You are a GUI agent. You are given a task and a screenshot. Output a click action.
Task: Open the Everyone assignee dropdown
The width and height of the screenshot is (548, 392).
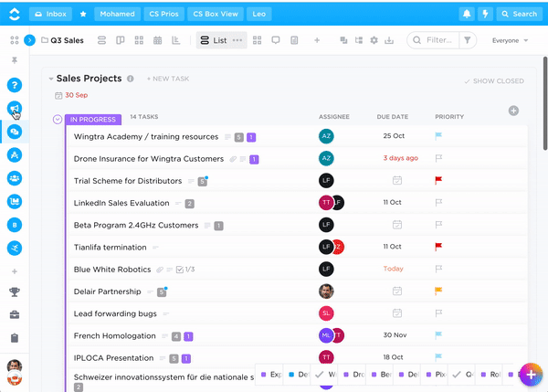tap(510, 40)
